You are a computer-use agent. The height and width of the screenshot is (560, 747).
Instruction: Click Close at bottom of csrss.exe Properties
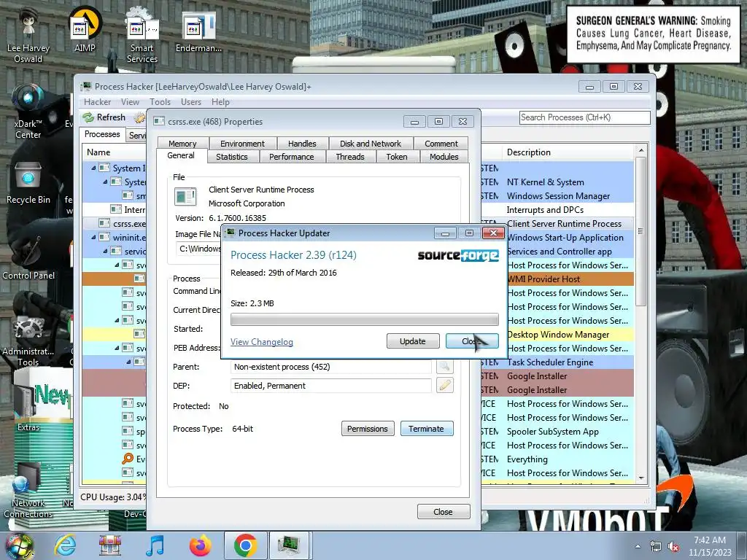click(443, 512)
